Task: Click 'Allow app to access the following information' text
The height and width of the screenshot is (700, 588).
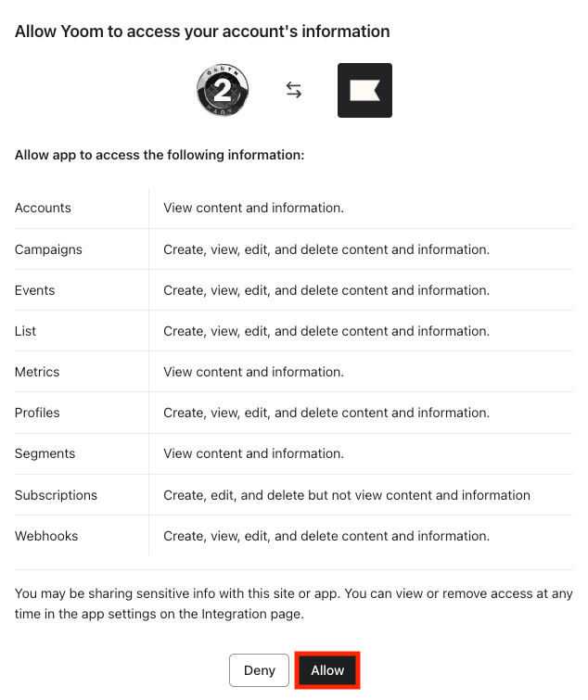Action: (160, 155)
